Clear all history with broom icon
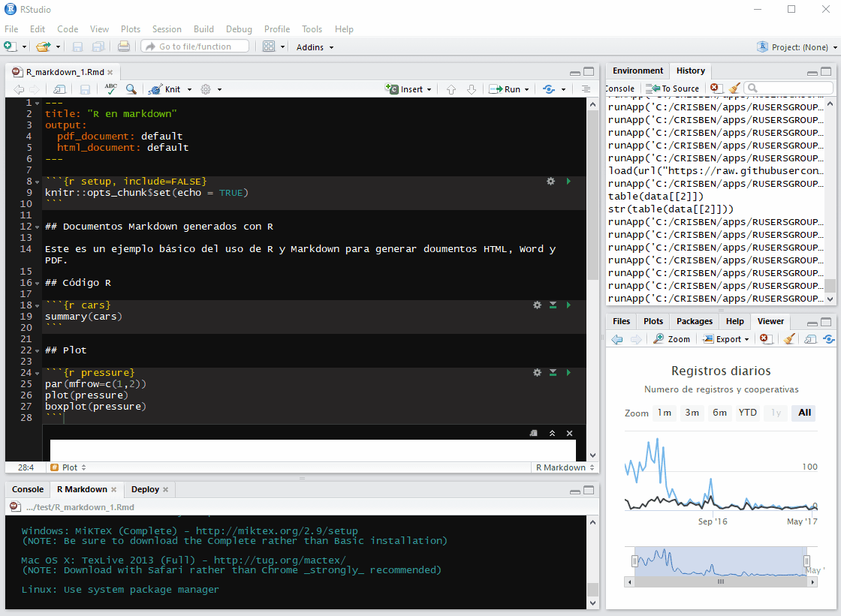 click(x=734, y=88)
